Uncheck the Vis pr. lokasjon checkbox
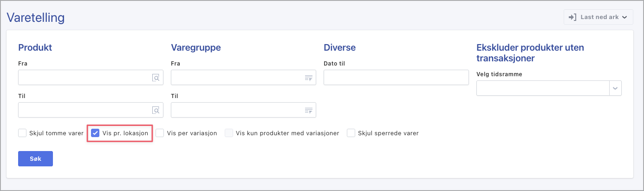644x191 pixels. [95, 133]
